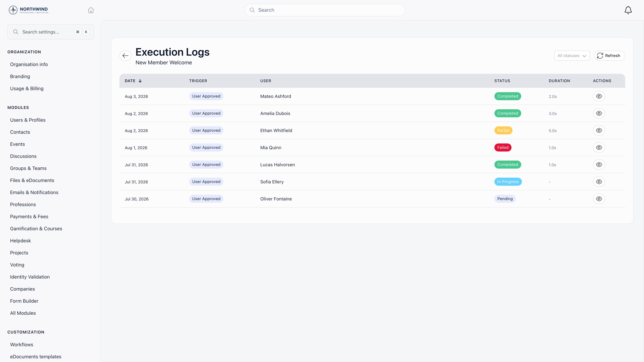
Task: Sort by the Date column header
Action: [x=130, y=81]
